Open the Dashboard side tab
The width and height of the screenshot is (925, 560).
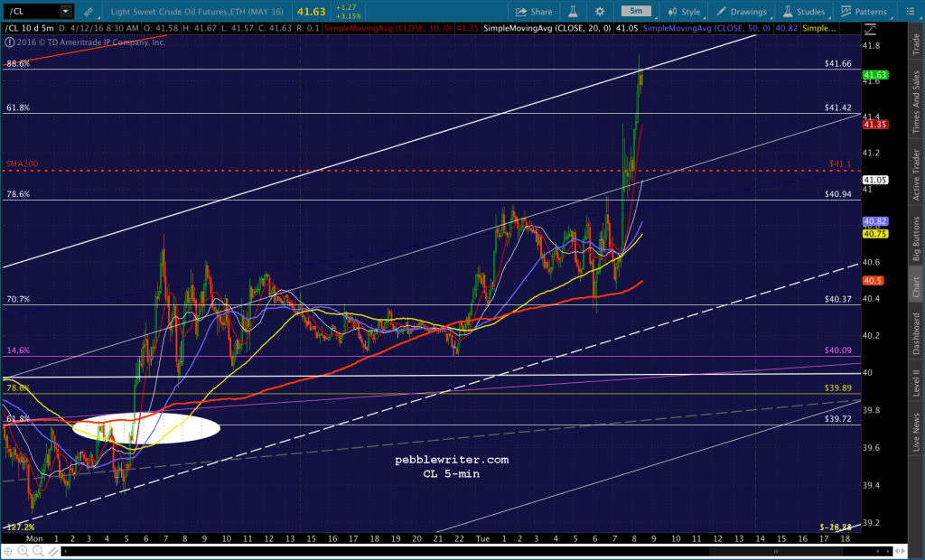coord(916,333)
